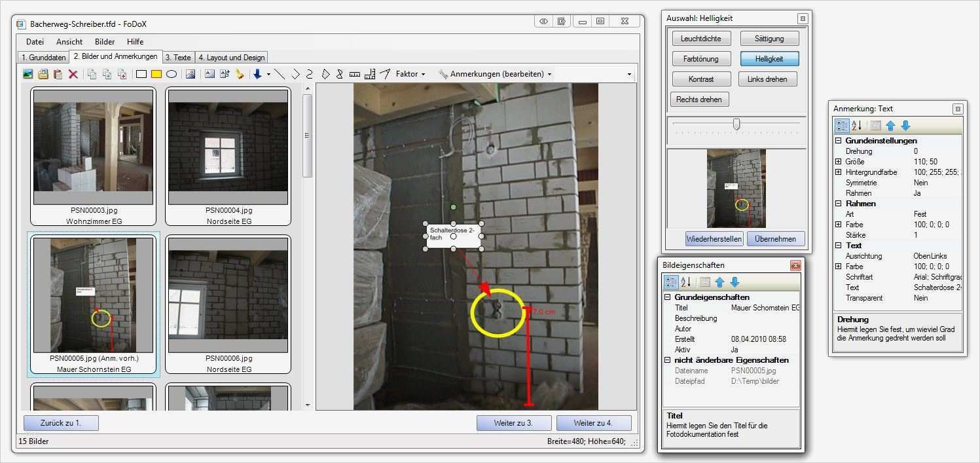Screen dimensions: 980x463
Task: Click blue down arrow in Anmerkung: Text panel
Action: 905,126
